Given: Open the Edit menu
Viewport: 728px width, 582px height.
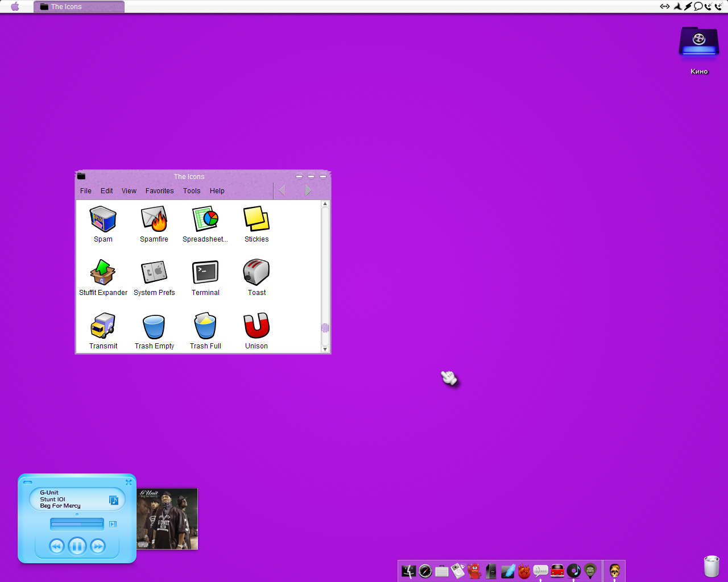Looking at the screenshot, I should (x=107, y=191).
